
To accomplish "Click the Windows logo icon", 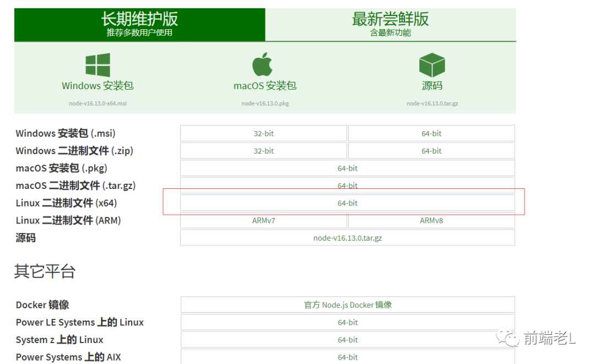I will point(98,65).
